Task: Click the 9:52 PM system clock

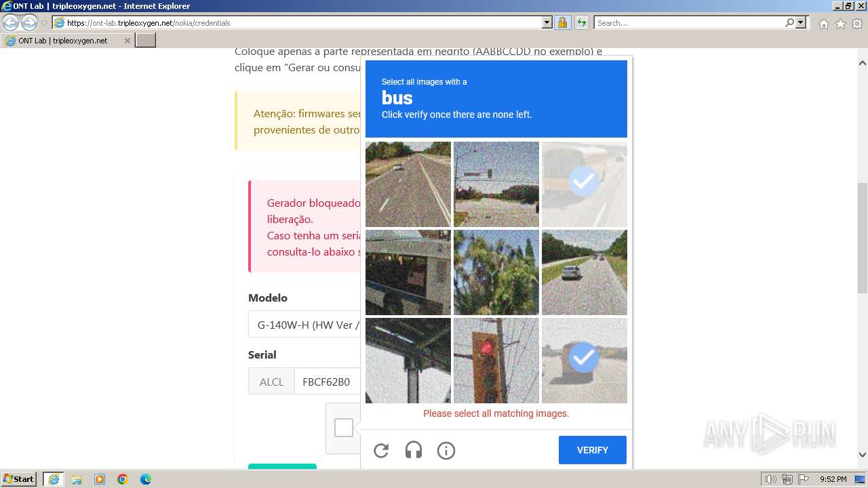Action: coord(833,479)
